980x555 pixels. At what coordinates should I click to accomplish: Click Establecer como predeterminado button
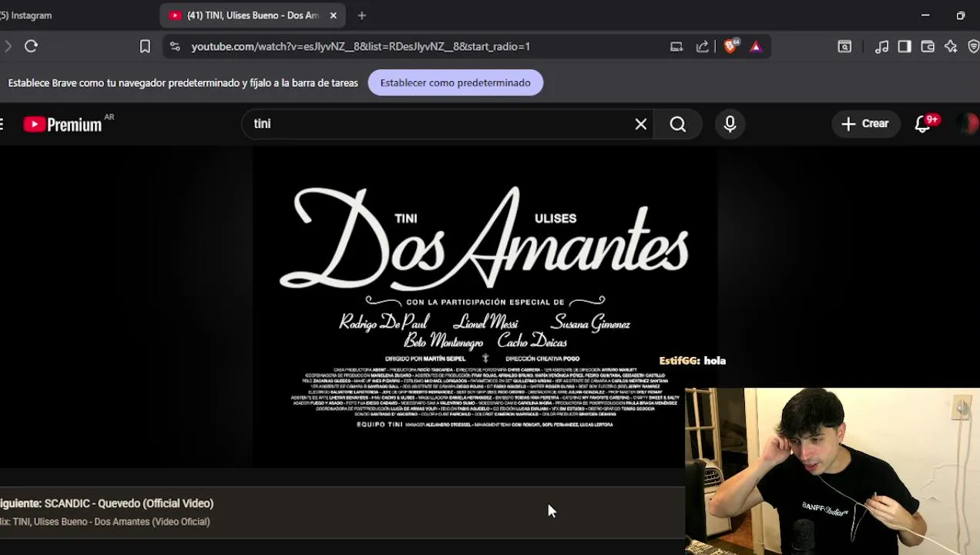(x=455, y=82)
